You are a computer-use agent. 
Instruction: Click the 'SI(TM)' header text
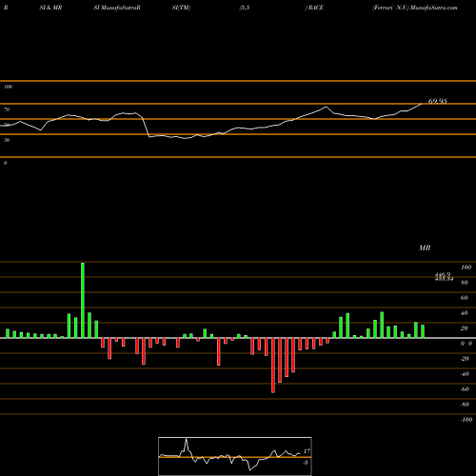click(x=181, y=8)
